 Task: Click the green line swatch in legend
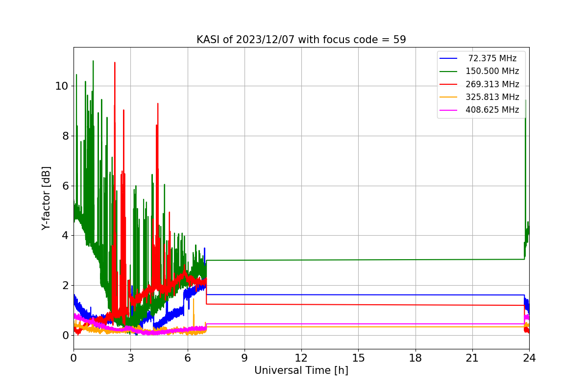point(448,72)
